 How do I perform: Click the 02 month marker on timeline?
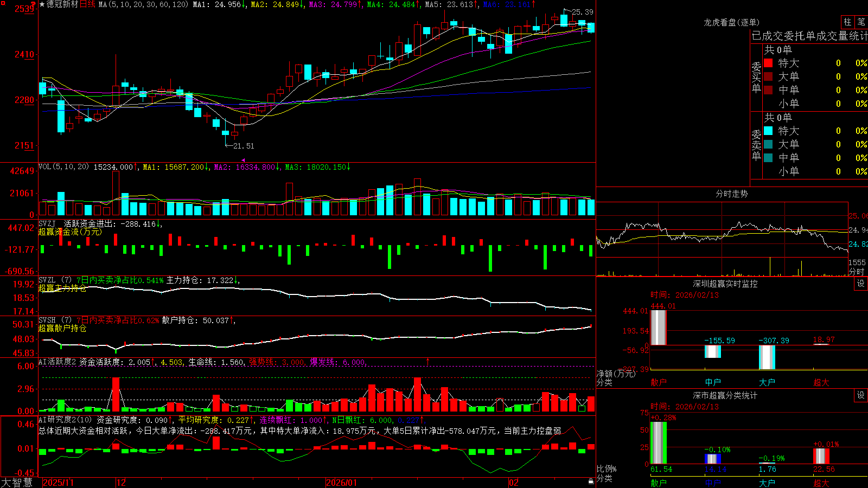(x=513, y=483)
